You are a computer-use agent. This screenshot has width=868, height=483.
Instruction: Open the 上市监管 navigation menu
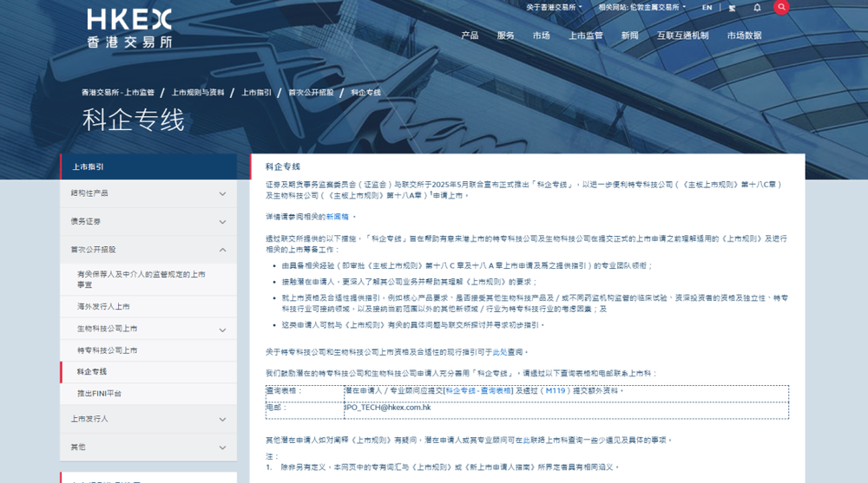(x=585, y=36)
